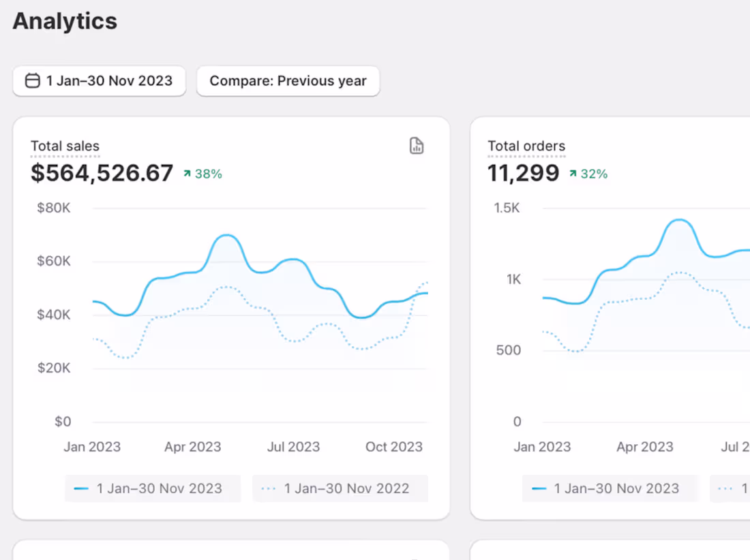Screen dimensions: 750x560
Task: Click the calendar icon in date button
Action: 33,81
